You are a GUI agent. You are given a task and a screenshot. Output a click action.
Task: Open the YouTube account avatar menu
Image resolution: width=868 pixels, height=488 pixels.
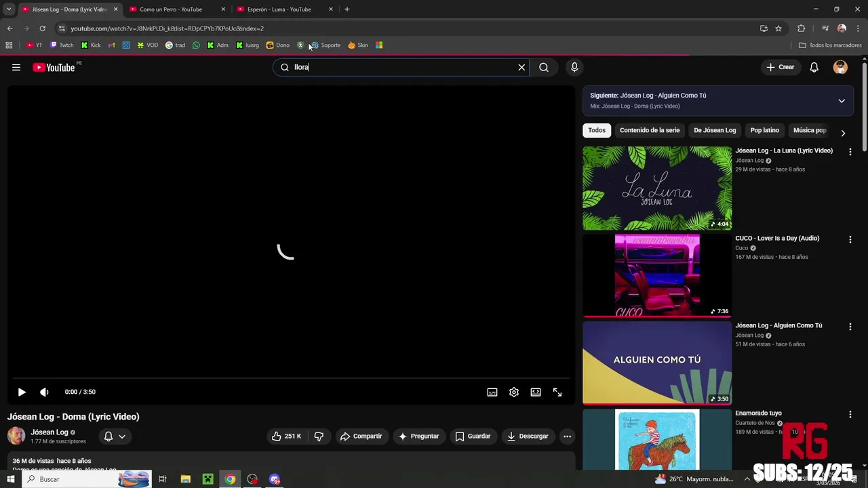pyautogui.click(x=840, y=67)
